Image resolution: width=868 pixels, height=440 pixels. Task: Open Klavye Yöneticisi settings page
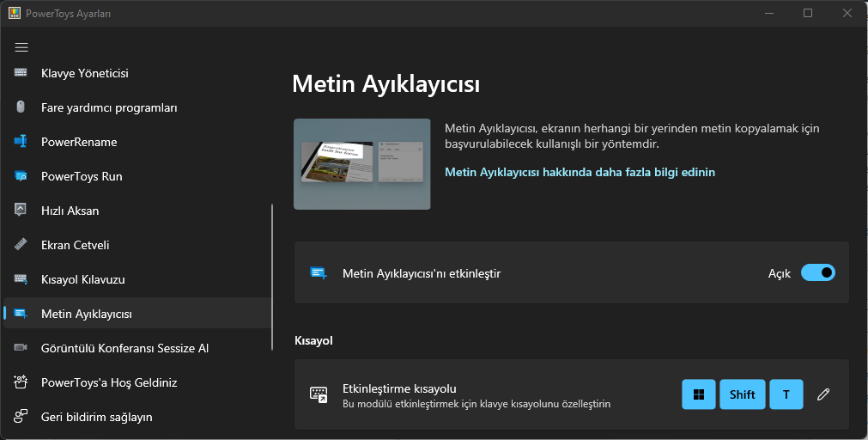point(137,73)
